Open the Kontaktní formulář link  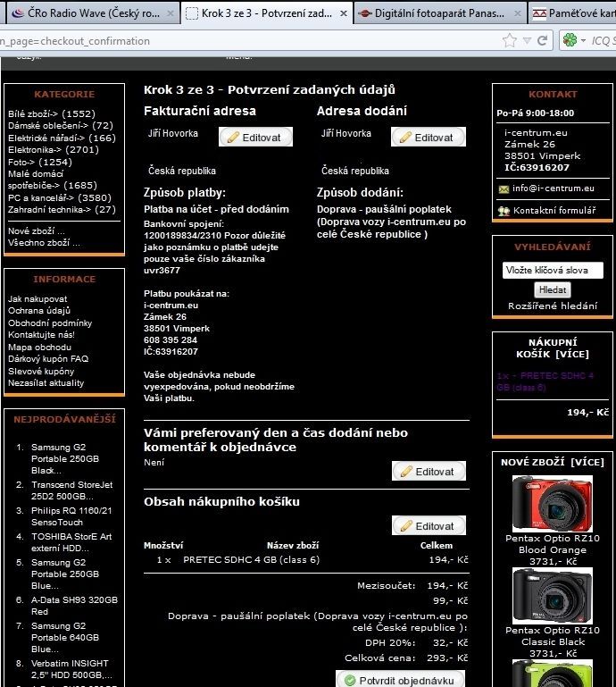tap(554, 211)
